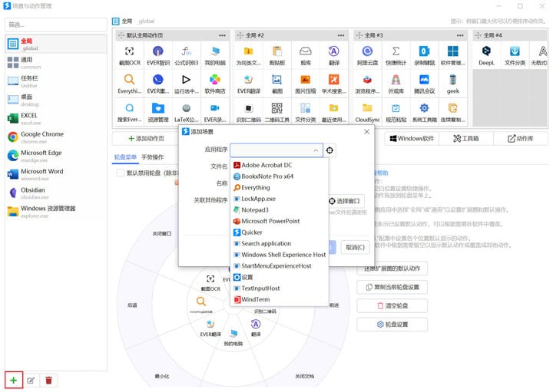Toggle the 默认禁用轮盘 checkbox

coord(121,173)
